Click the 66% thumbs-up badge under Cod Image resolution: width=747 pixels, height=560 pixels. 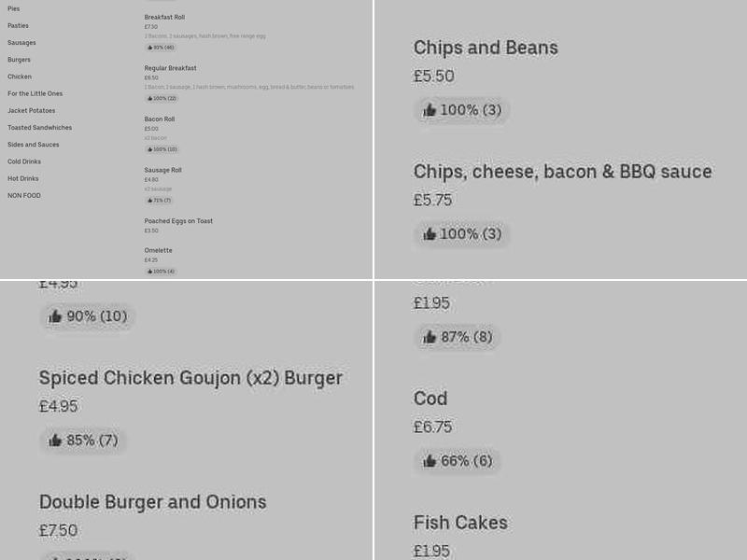[458, 460]
